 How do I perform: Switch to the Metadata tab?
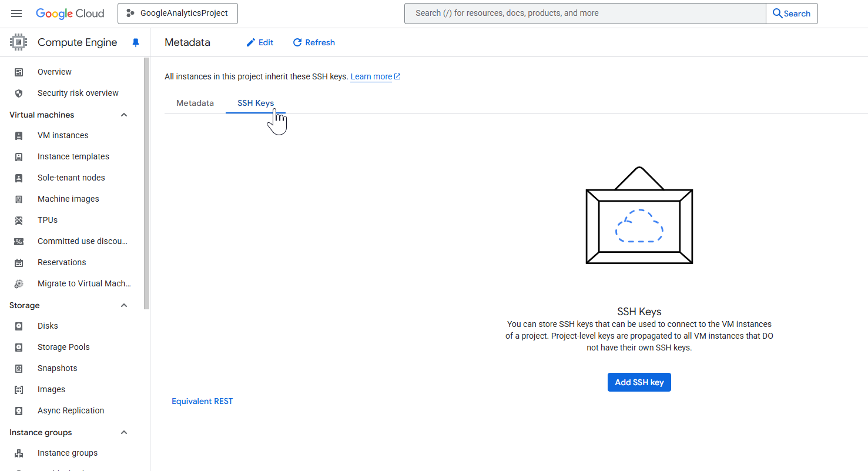point(195,103)
